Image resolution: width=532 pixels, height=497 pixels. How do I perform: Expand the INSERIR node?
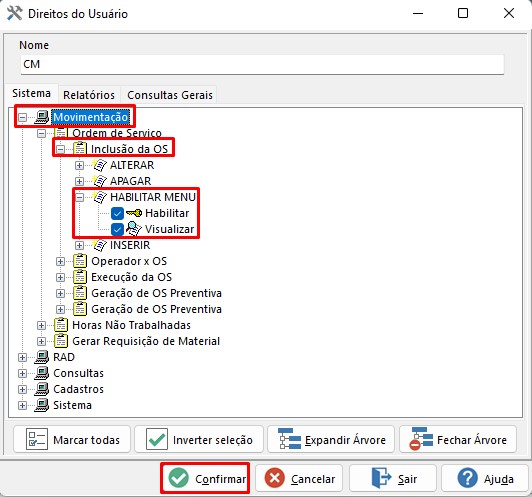79,245
